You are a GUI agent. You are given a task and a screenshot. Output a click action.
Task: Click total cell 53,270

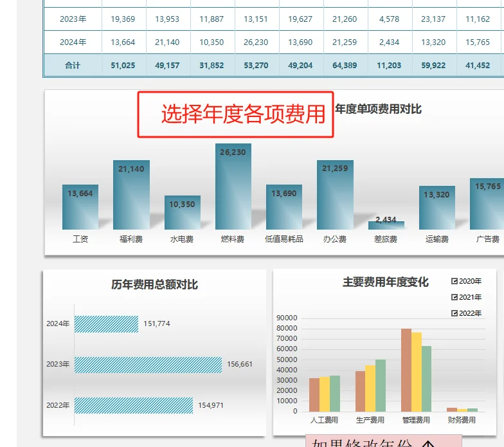click(256, 66)
